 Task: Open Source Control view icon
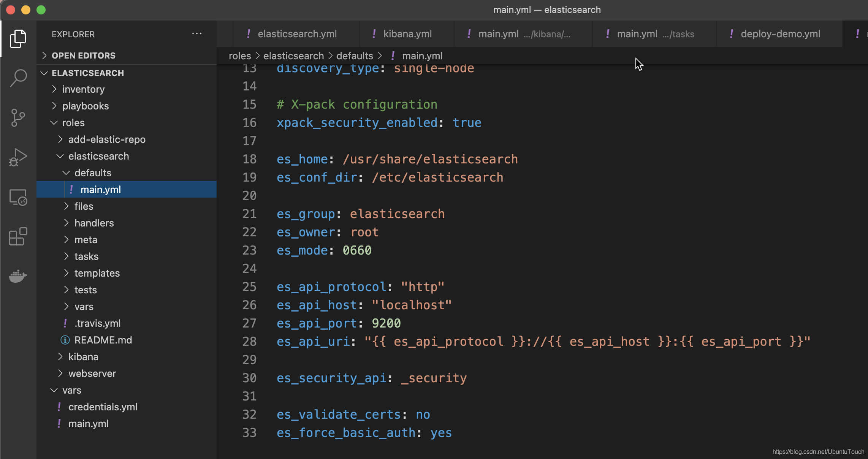tap(18, 117)
